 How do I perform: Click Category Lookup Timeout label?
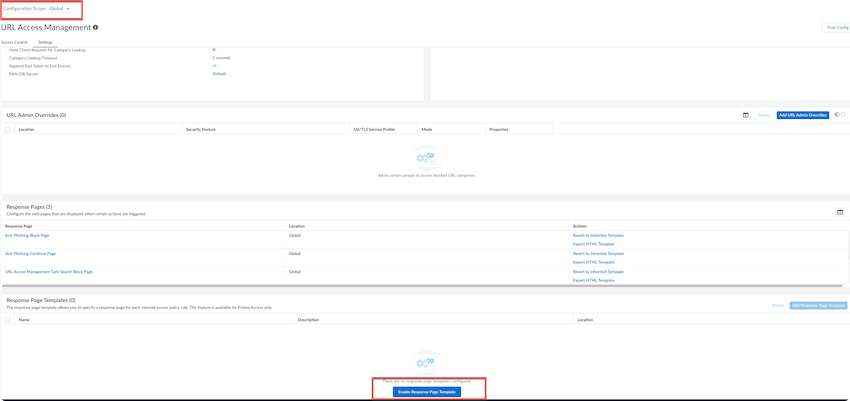(33, 57)
